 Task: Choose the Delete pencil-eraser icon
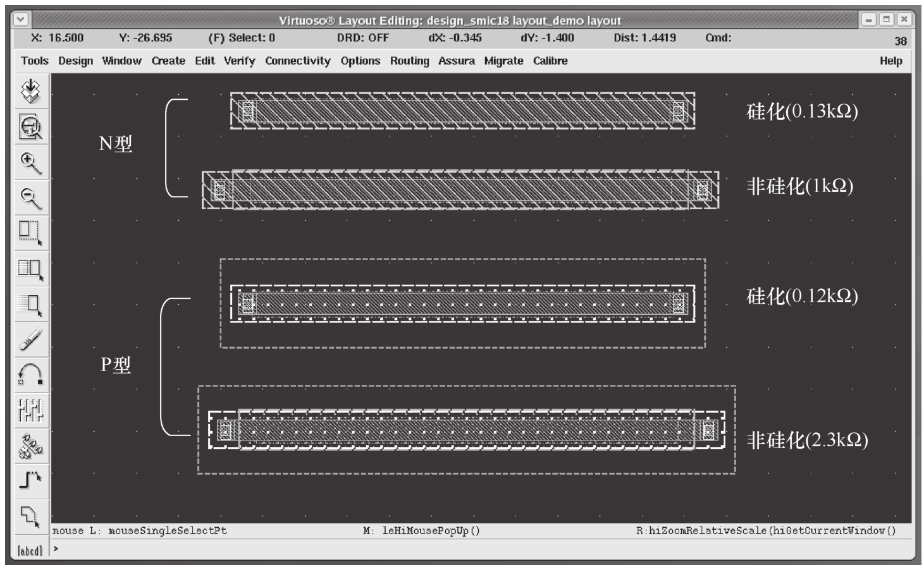click(30, 339)
